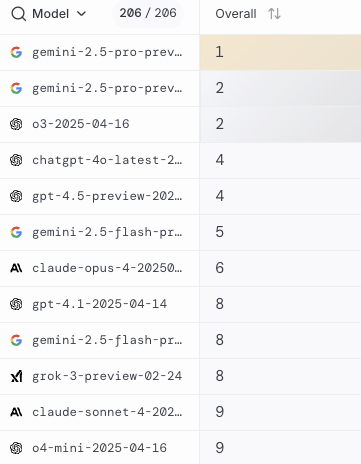Click the OpenAI logo beside gpt-4.1-2025-04-14
361x464 pixels.
click(x=16, y=304)
